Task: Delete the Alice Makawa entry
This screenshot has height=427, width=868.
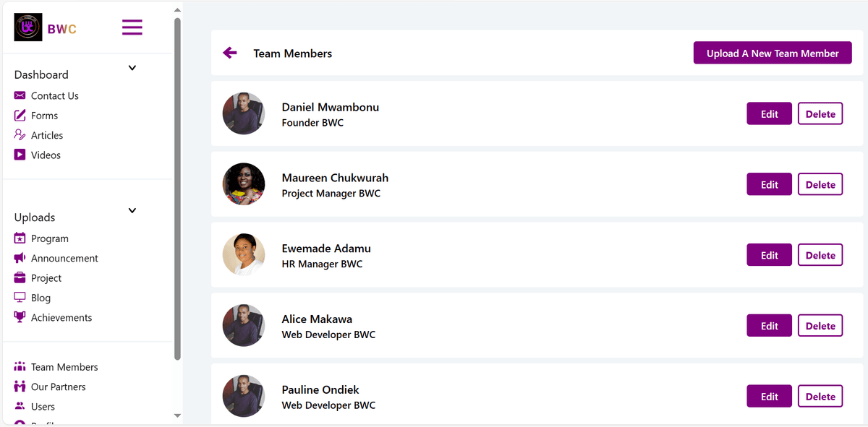Action: point(820,326)
